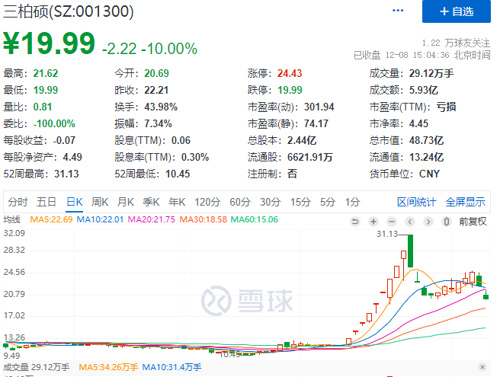Image resolution: width=500 pixels, height=377 pixels.
Task: Open the 五日 five-day chart tab
Action: point(46,202)
